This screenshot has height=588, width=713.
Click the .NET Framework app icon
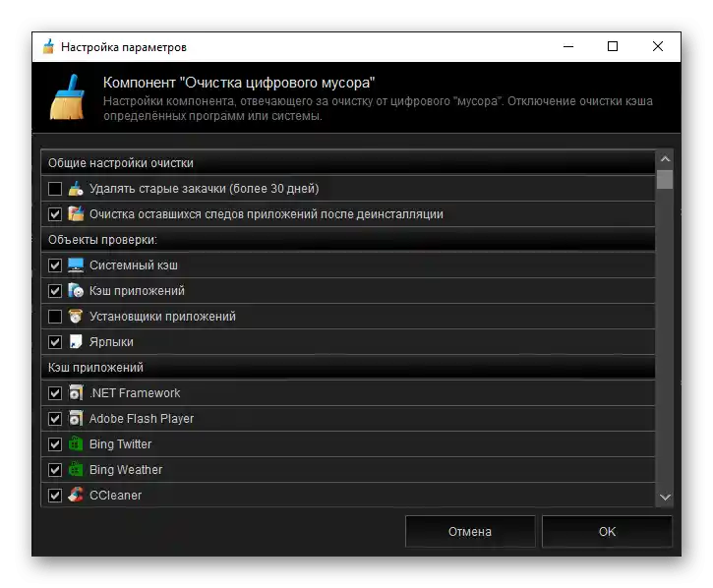click(76, 392)
